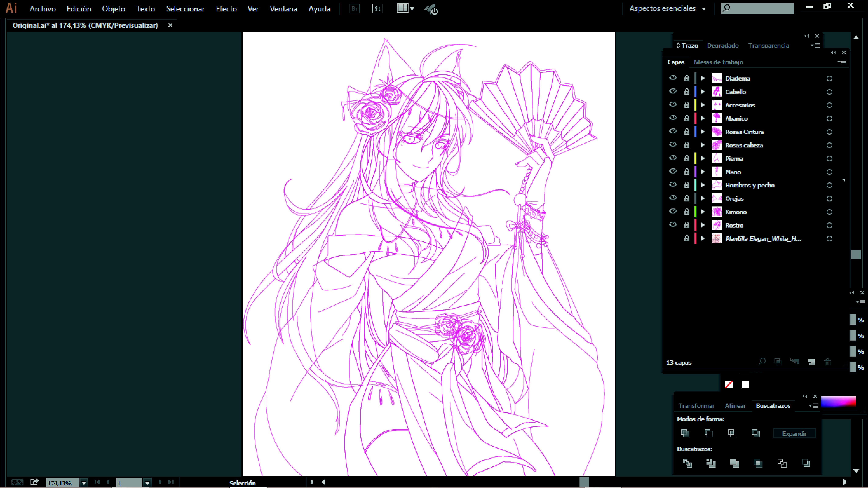The image size is (868, 488).
Task: Open the arrange documents layout icon
Action: coord(405,8)
